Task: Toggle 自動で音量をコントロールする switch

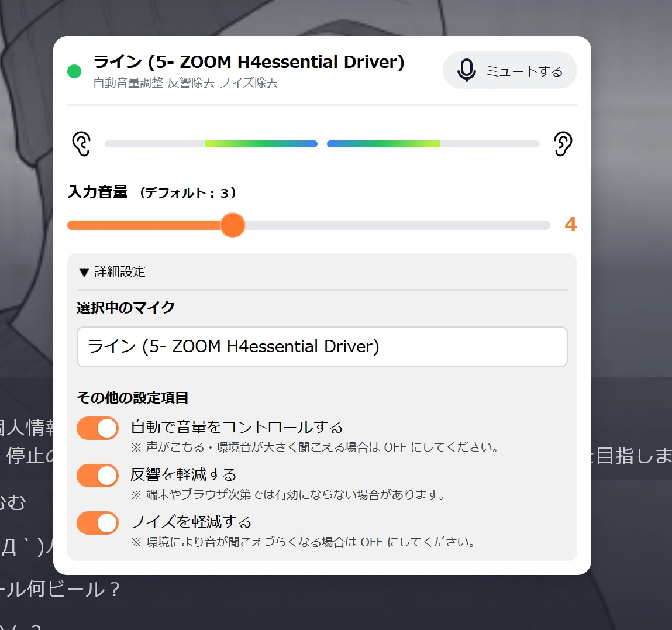Action: (x=98, y=428)
